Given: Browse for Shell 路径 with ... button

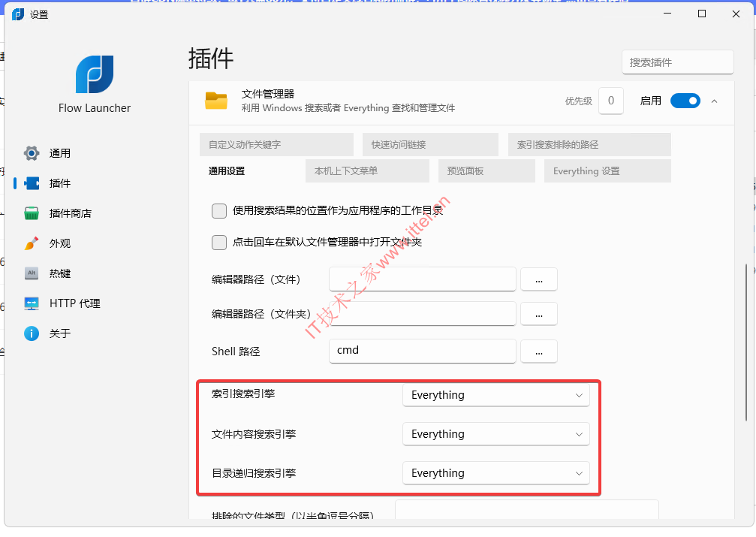Looking at the screenshot, I should (x=539, y=351).
